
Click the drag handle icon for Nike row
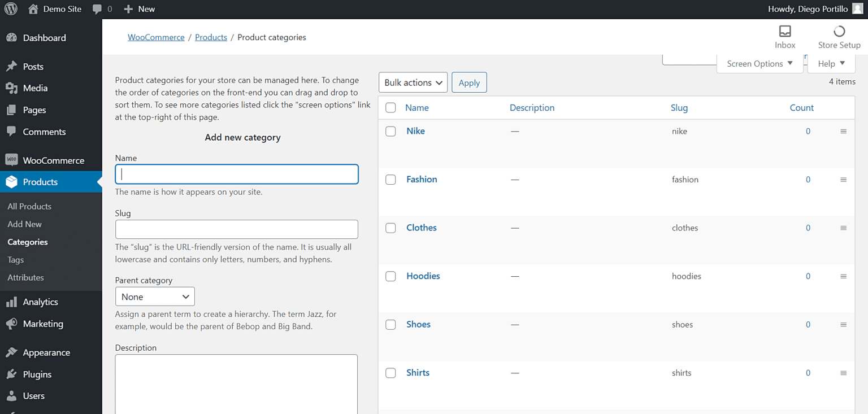843,132
